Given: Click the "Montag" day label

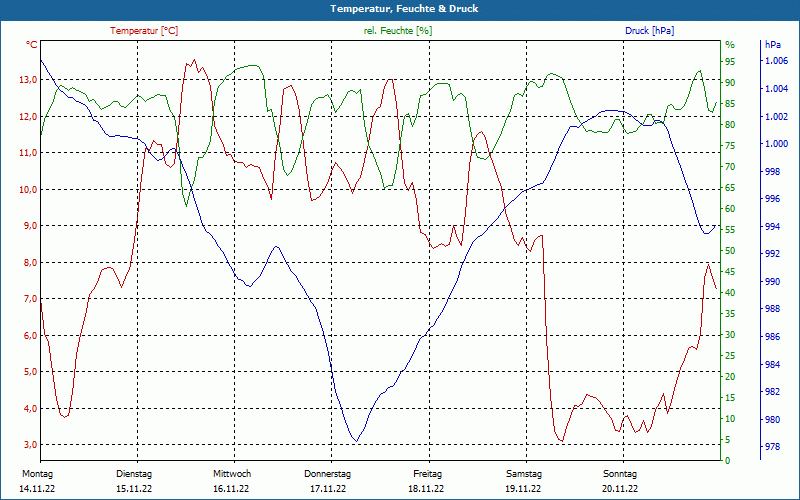Looking at the screenshot, I should point(37,474).
